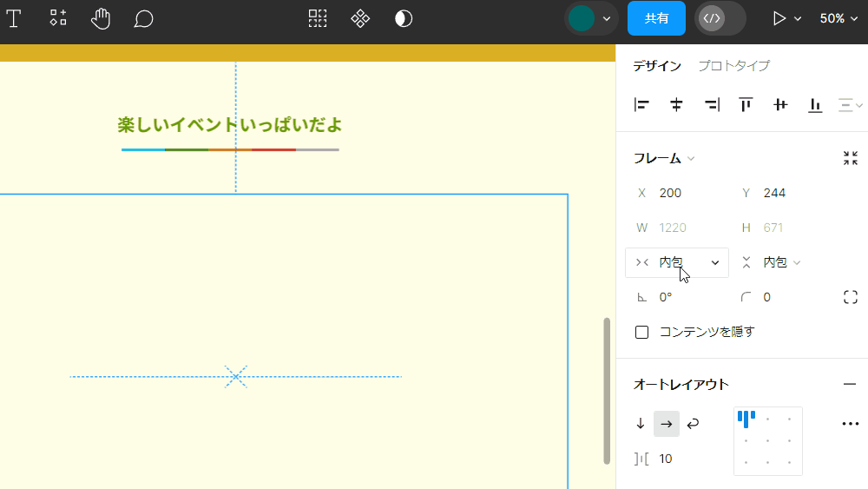Click the W width field 1220

[x=677, y=228]
